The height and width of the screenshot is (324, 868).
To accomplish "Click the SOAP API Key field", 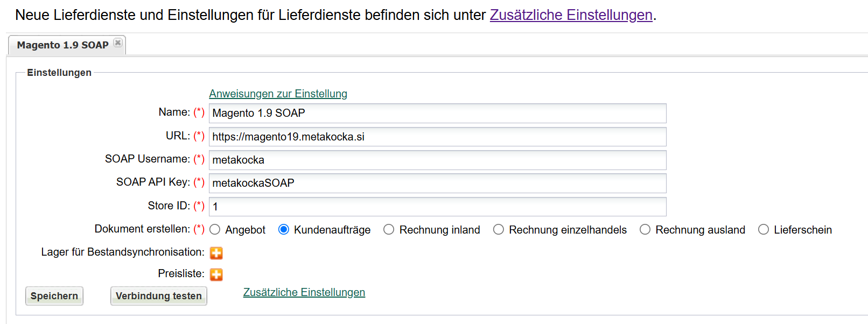I will coord(438,183).
